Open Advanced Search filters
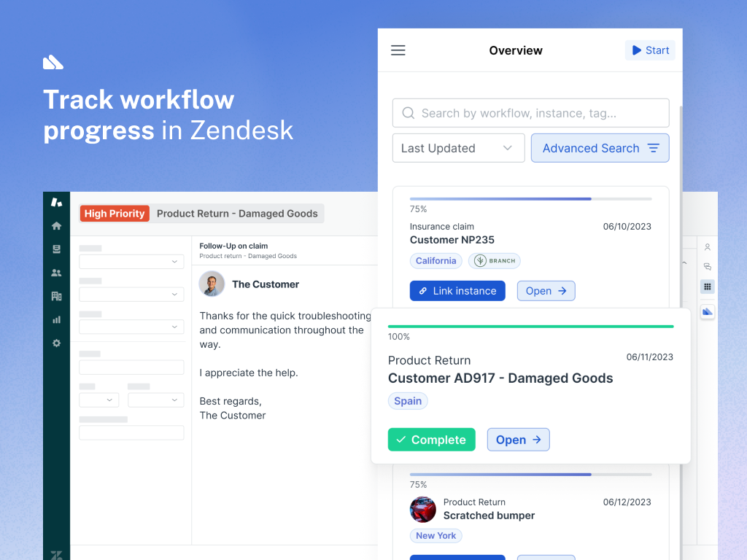The height and width of the screenshot is (560, 747). pos(600,148)
